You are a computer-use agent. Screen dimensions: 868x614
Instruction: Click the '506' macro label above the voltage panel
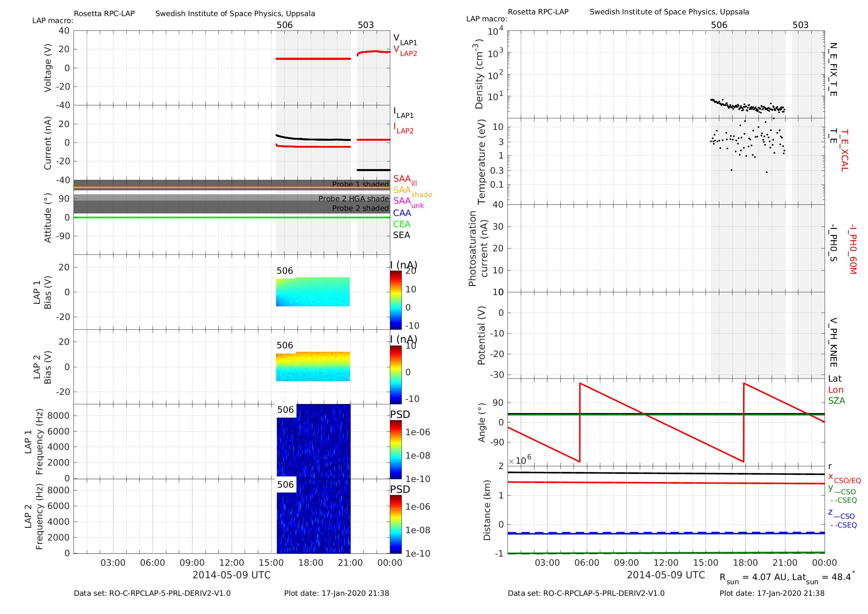(285, 25)
